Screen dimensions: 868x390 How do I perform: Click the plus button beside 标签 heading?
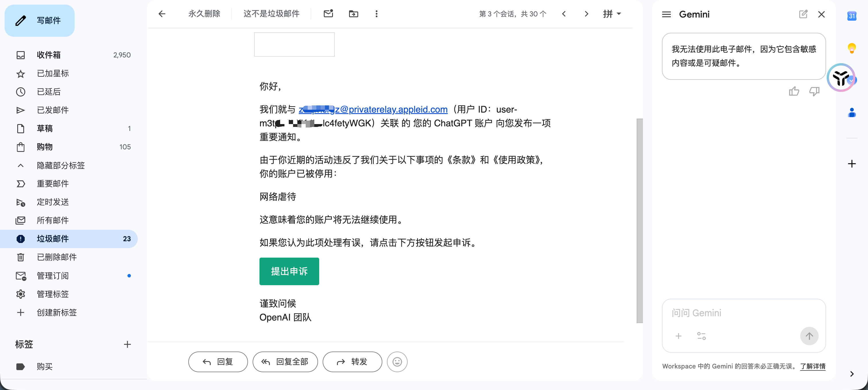pyautogui.click(x=127, y=344)
